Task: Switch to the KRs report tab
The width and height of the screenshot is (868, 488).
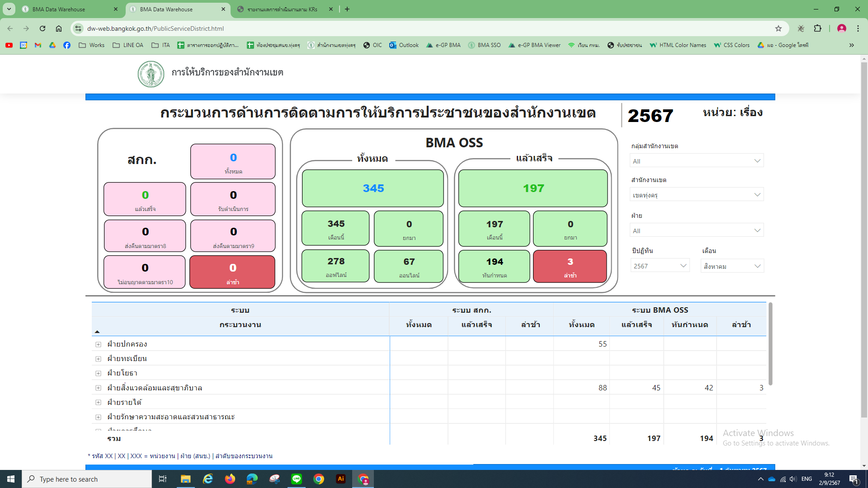Action: (283, 9)
